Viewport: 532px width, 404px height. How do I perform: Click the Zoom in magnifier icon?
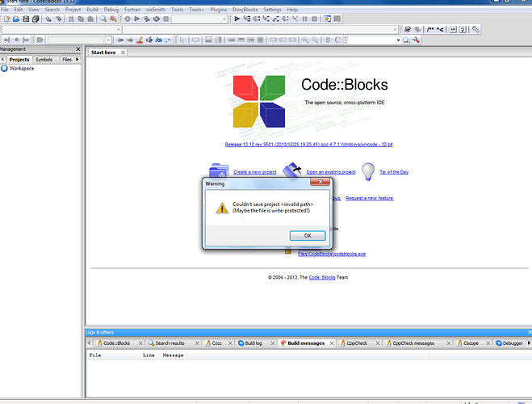[x=305, y=40]
